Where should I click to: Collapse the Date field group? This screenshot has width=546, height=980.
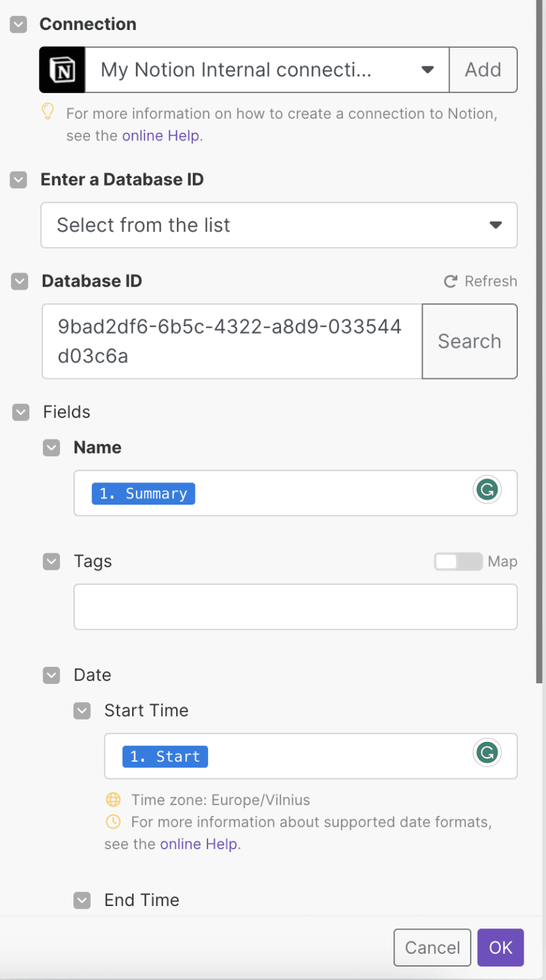52,675
